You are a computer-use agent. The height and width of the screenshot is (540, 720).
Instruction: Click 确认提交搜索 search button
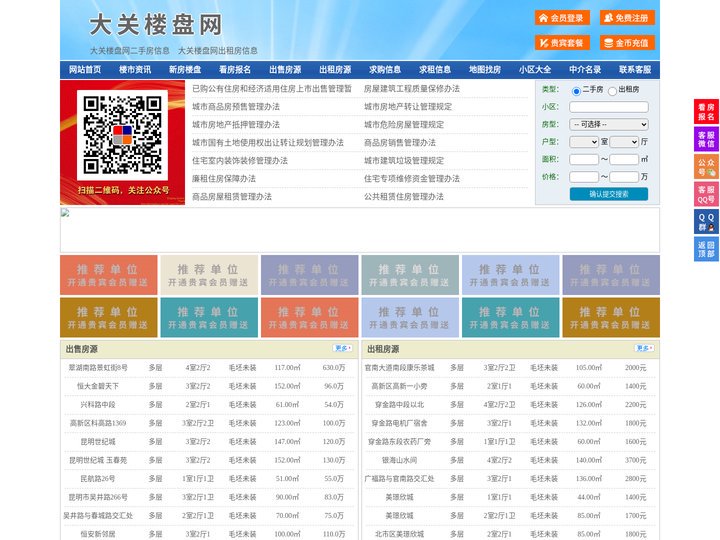[609, 194]
